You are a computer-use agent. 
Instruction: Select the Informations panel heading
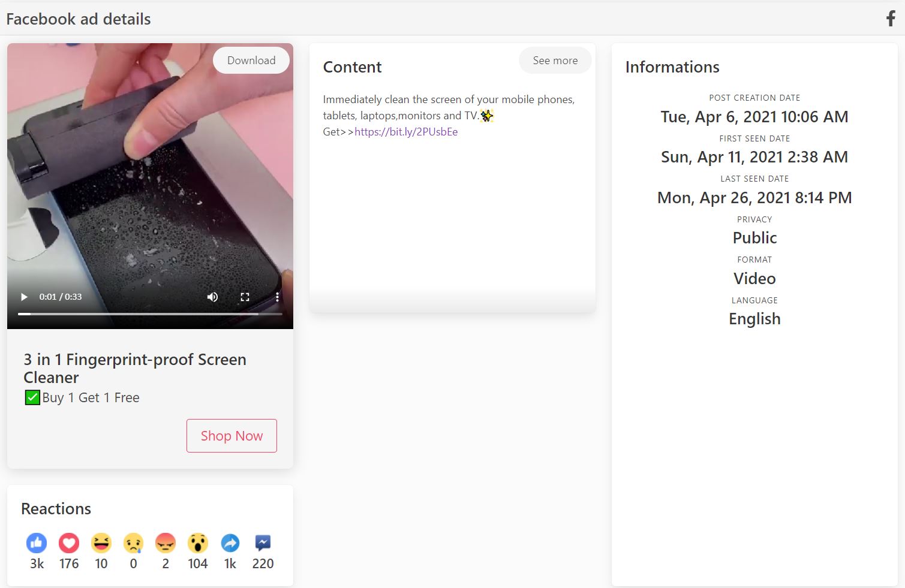pos(672,67)
